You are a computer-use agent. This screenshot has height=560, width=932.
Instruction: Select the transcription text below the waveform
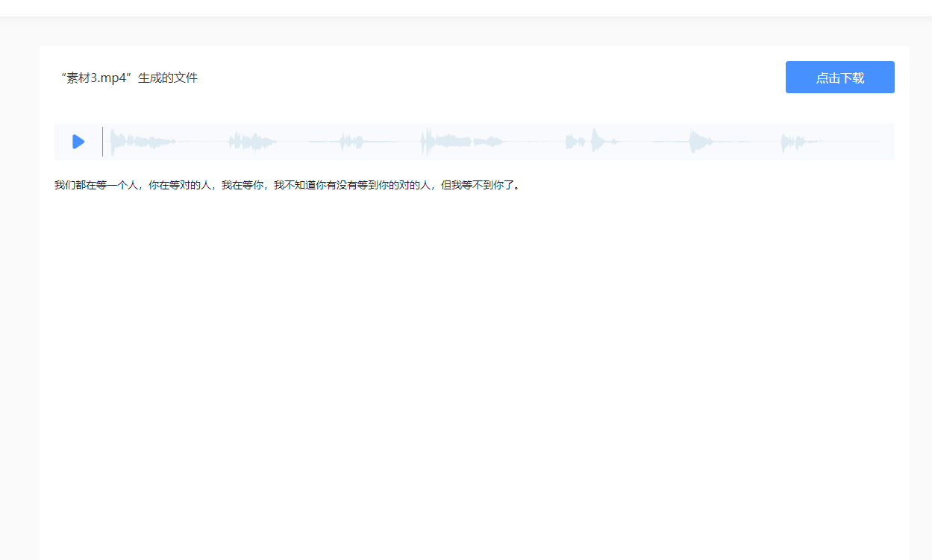(287, 185)
